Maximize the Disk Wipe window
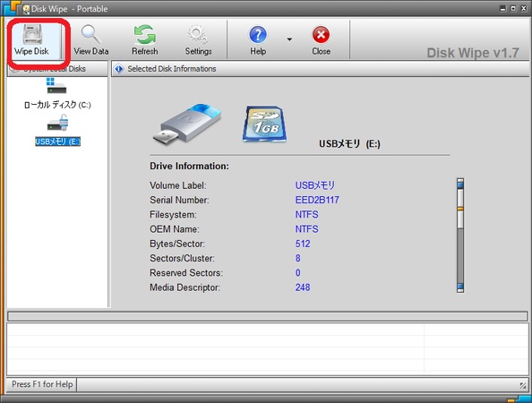This screenshot has height=403, width=532. 514,9
